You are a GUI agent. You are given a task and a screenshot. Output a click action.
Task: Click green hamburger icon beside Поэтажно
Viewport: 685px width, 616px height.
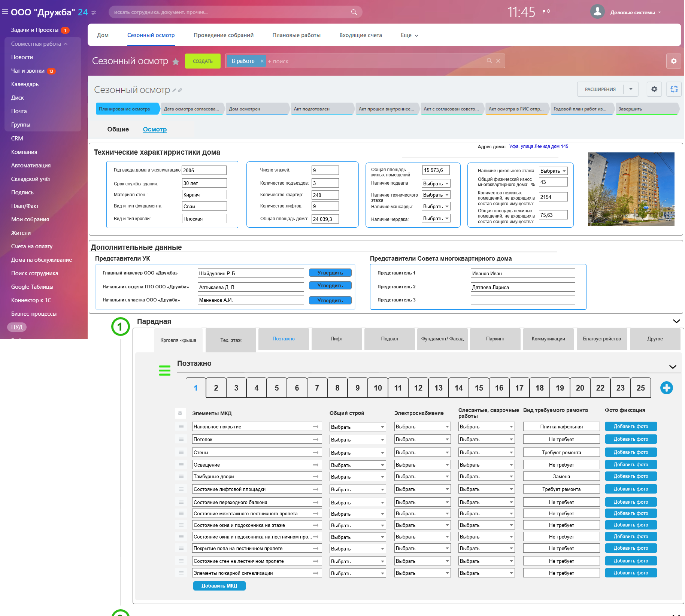(x=165, y=370)
